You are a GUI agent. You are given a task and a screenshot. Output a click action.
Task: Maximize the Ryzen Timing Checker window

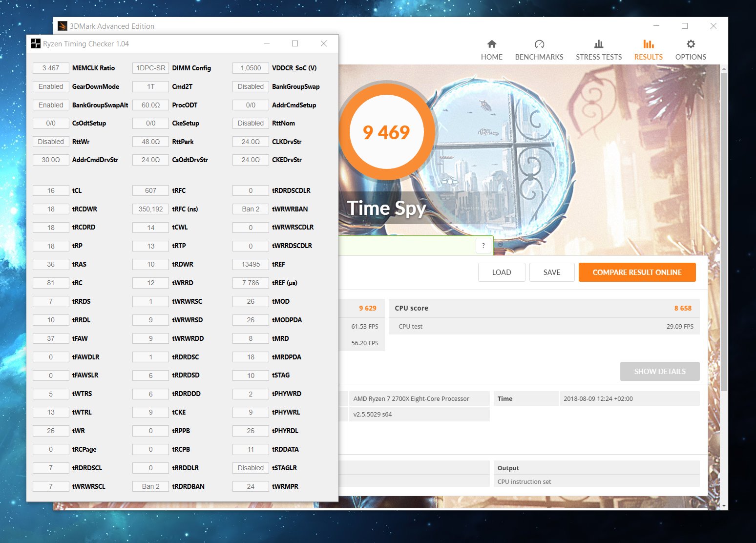pos(295,43)
